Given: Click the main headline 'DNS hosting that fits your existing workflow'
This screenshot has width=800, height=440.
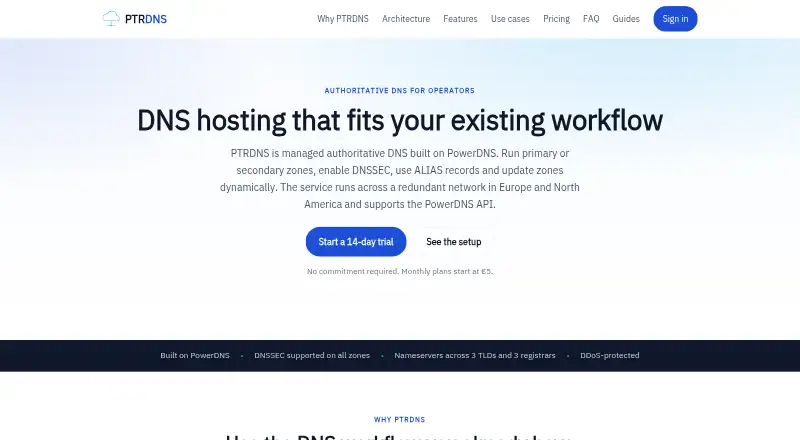Looking at the screenshot, I should click(x=400, y=120).
